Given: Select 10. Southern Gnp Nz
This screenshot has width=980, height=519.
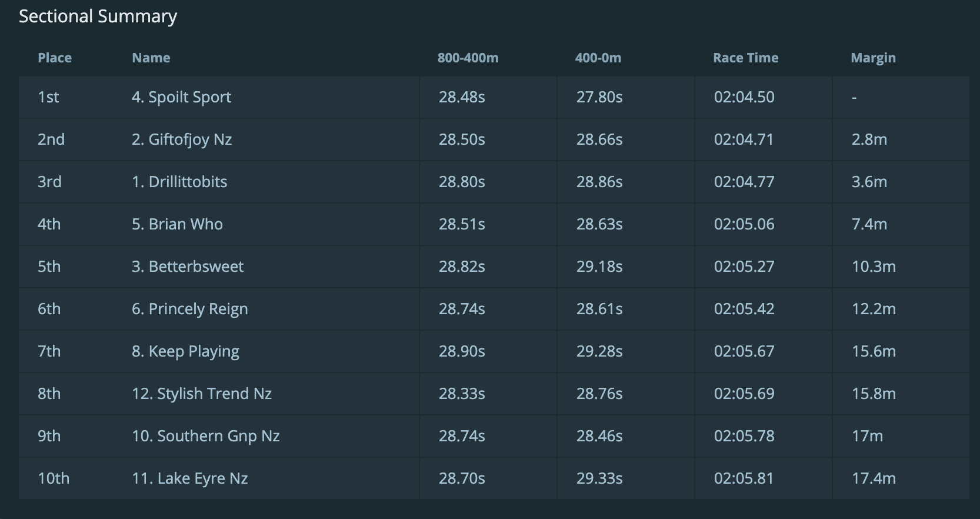Looking at the screenshot, I should point(205,436).
